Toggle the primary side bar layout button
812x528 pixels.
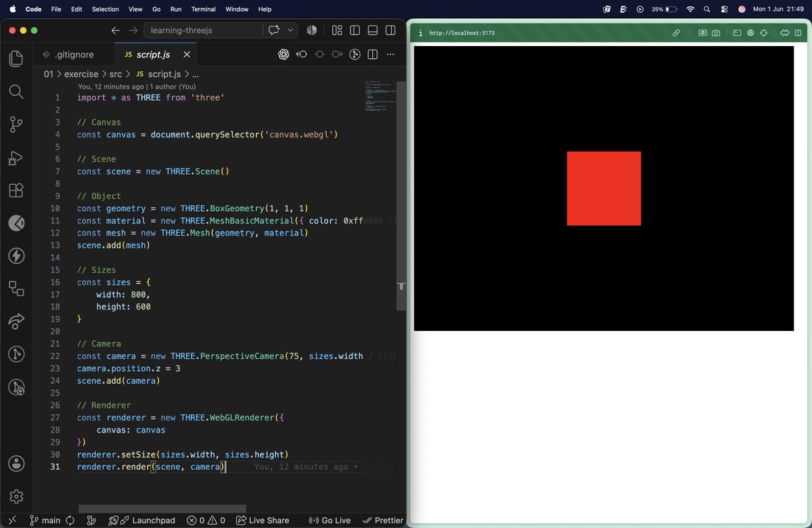tap(355, 30)
